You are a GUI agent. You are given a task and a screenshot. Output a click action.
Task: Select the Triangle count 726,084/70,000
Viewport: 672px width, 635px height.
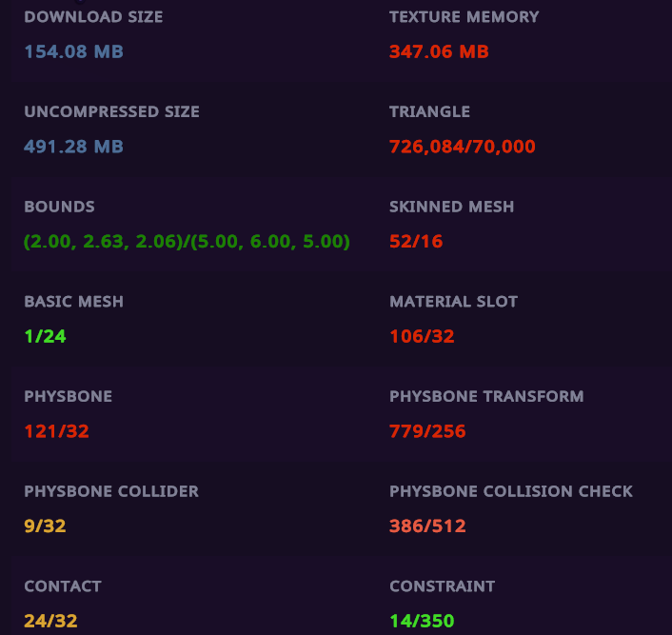click(x=463, y=147)
